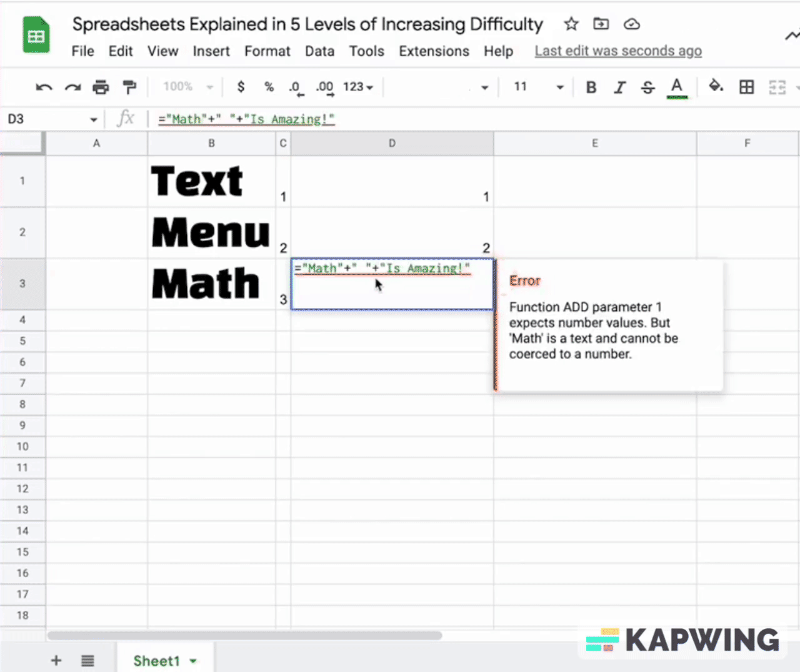Check the cloud document status icon
The height and width of the screenshot is (672, 800).
click(632, 24)
